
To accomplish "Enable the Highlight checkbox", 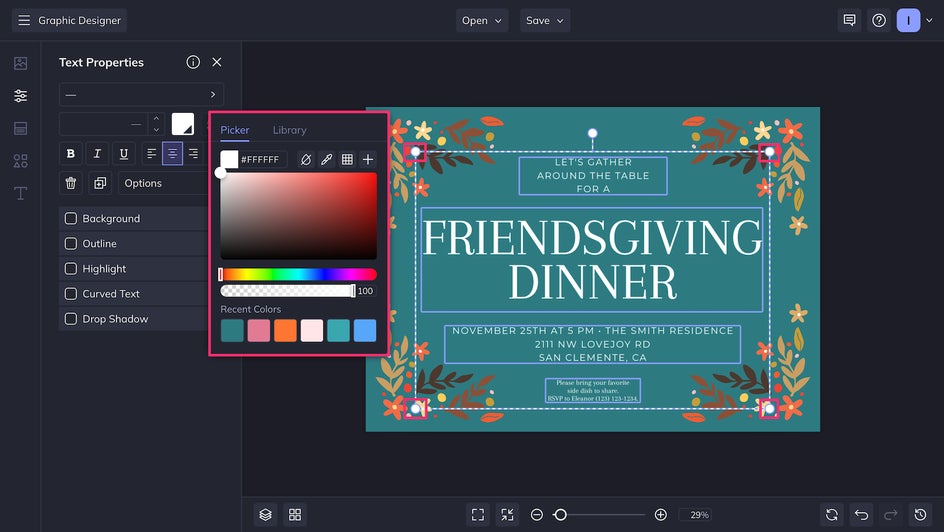I will [x=70, y=268].
